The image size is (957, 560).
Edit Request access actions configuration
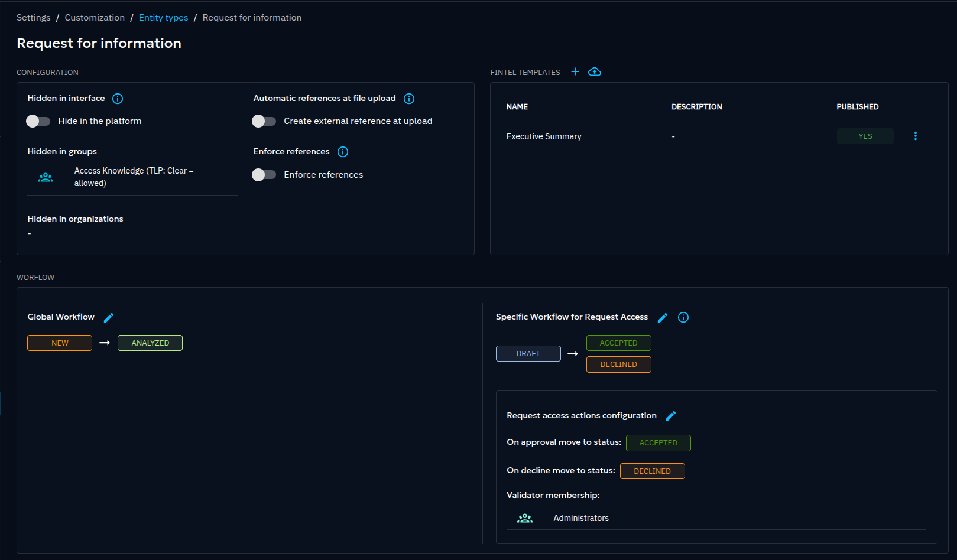pos(671,416)
